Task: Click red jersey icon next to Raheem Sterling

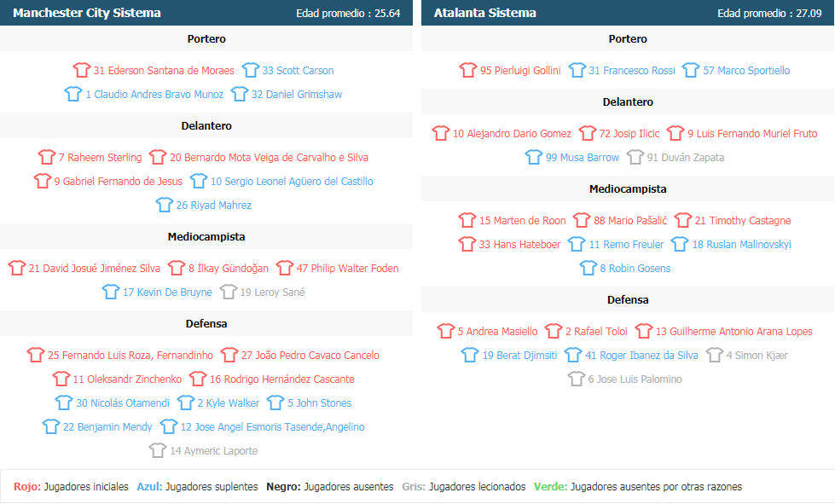Action: (x=47, y=157)
